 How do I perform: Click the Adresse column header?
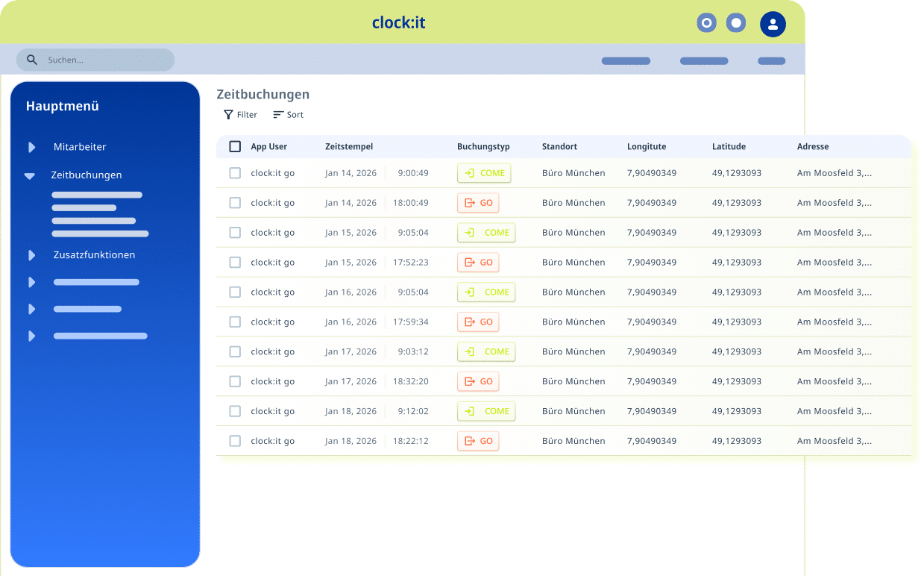click(x=813, y=147)
